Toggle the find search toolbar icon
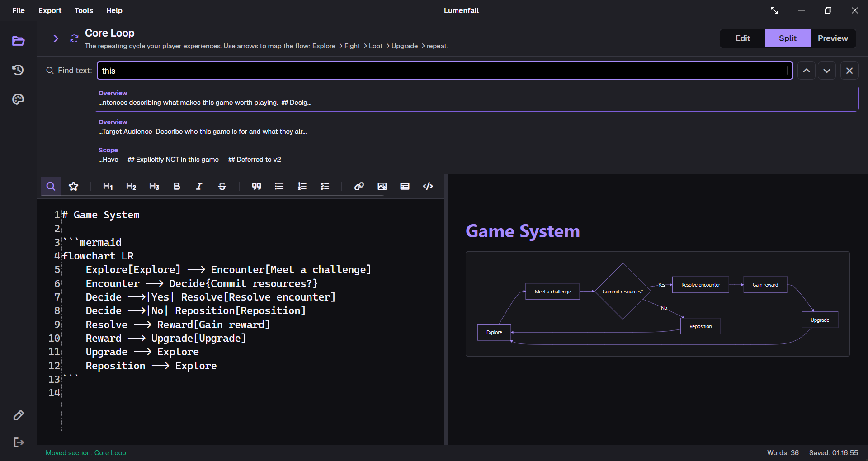This screenshot has height=461, width=868. pos(51,186)
